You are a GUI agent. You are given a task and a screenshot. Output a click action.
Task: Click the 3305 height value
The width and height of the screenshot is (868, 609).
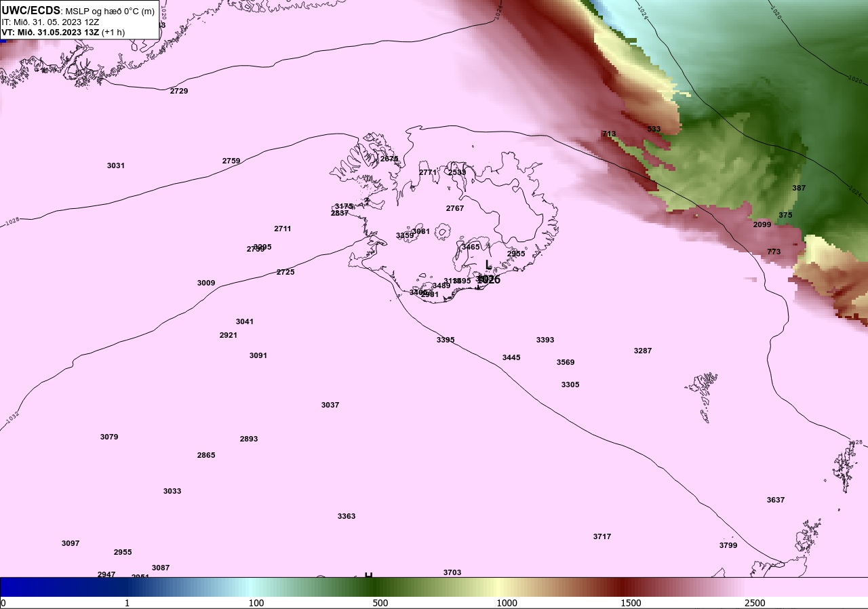click(570, 385)
